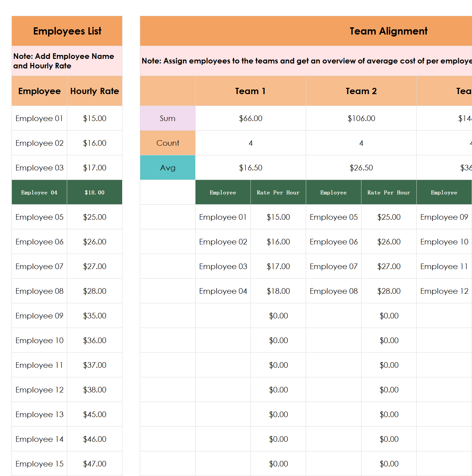Select the Employees List title cell
This screenshot has height=476, width=472.
[x=67, y=31]
